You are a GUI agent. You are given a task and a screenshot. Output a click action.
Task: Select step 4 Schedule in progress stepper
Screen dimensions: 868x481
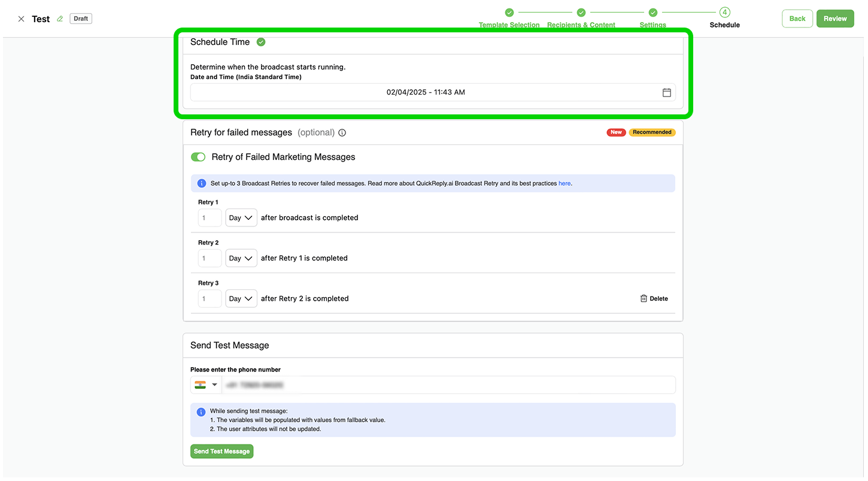coord(724,13)
